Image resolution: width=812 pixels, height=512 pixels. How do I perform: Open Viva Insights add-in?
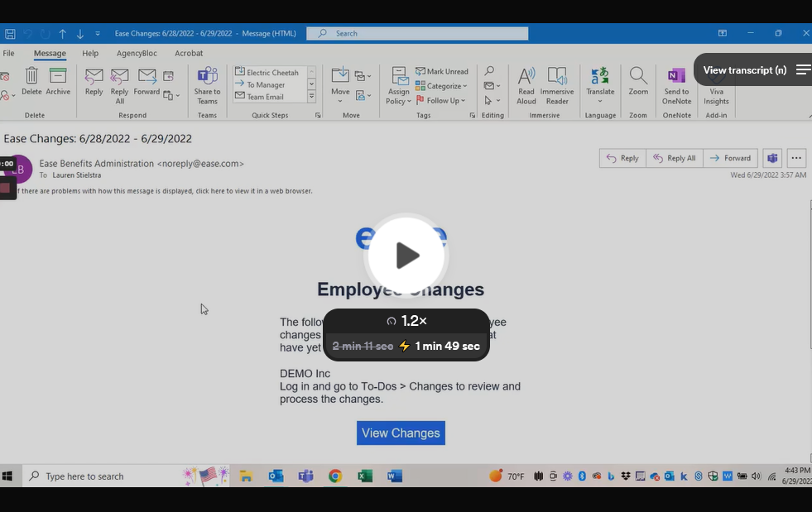(x=716, y=86)
